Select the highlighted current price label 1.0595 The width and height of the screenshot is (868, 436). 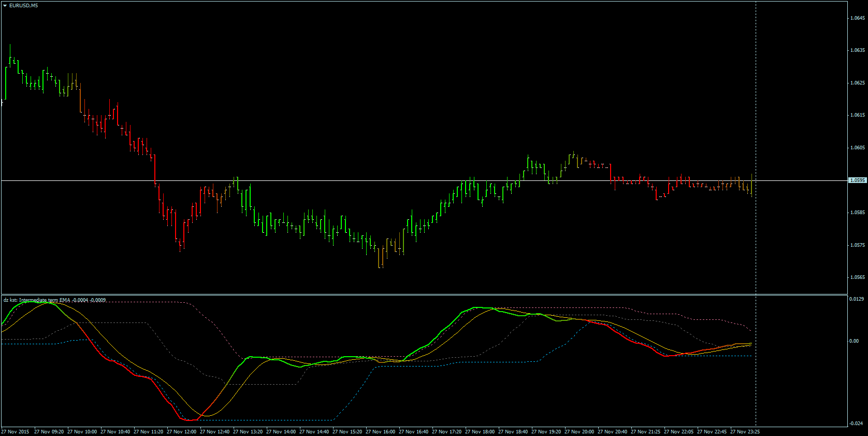click(x=858, y=180)
